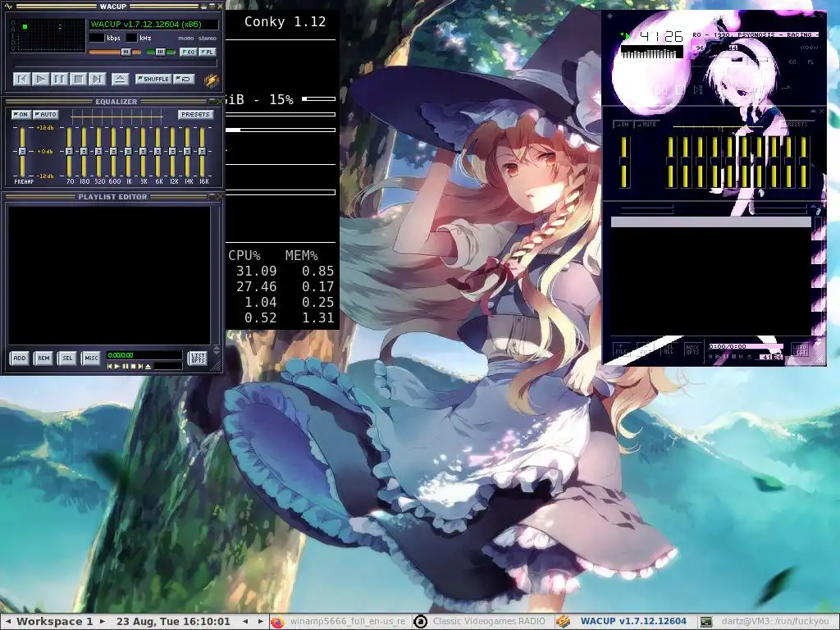Switch to previous workspace arrow in taskbar

(x=8, y=622)
